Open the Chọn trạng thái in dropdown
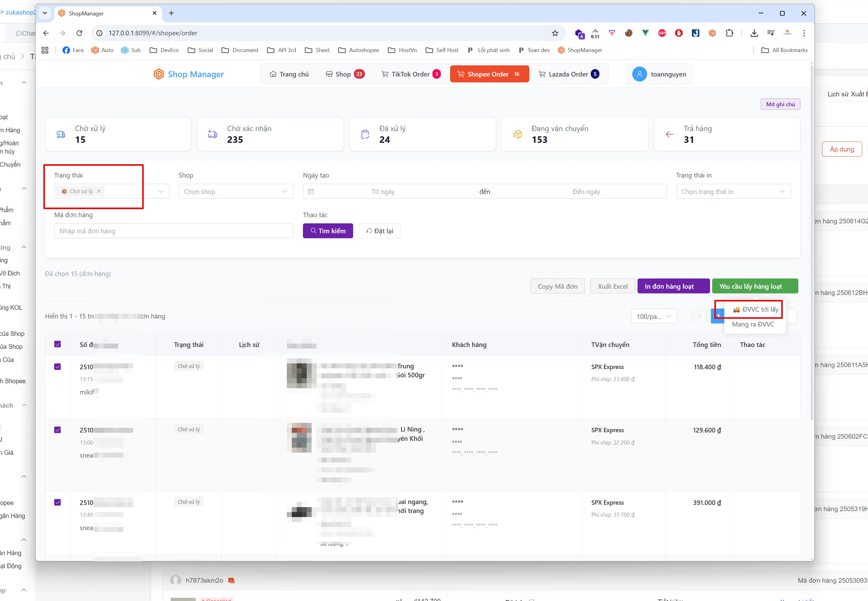 click(x=733, y=192)
